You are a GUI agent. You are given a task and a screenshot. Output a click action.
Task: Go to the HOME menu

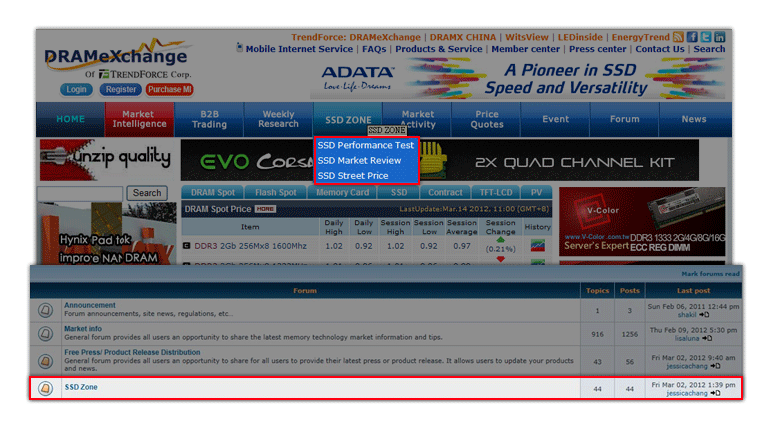[x=70, y=119]
